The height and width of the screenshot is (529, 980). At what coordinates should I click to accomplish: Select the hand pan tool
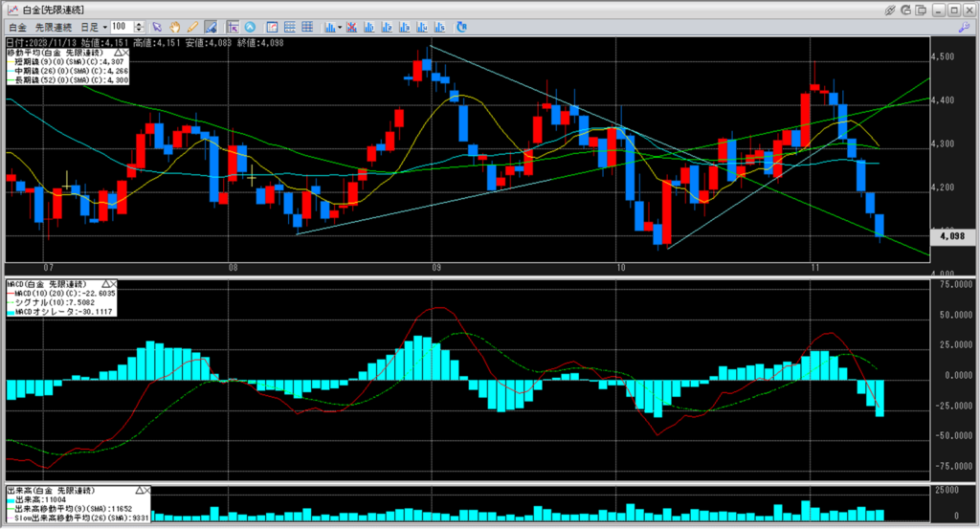coord(175,28)
